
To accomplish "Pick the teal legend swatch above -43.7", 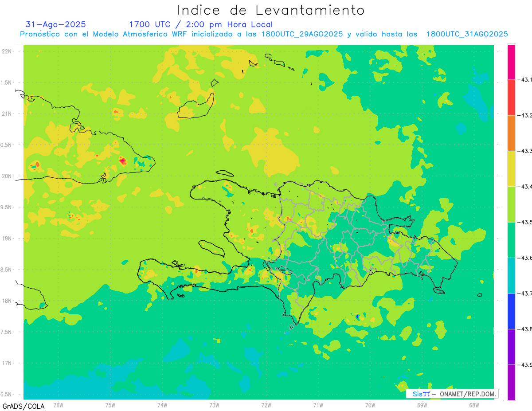I will [511, 275].
